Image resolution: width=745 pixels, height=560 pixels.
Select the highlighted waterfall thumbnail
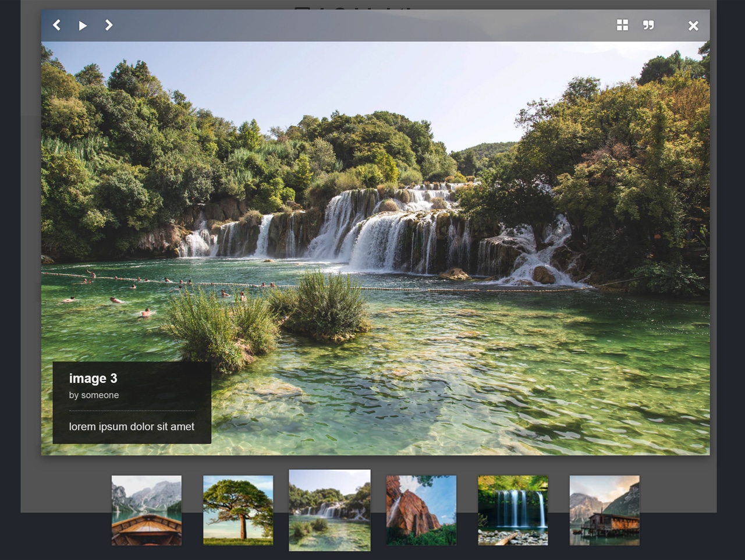coord(329,510)
